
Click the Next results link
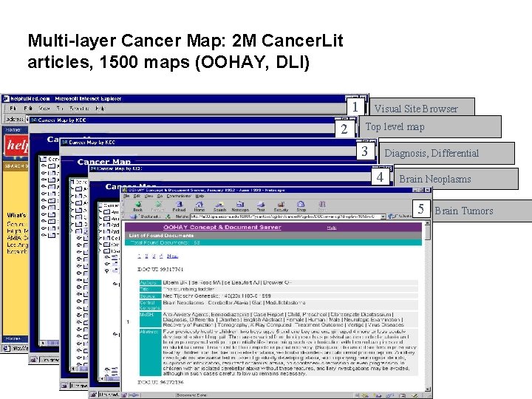(x=172, y=256)
